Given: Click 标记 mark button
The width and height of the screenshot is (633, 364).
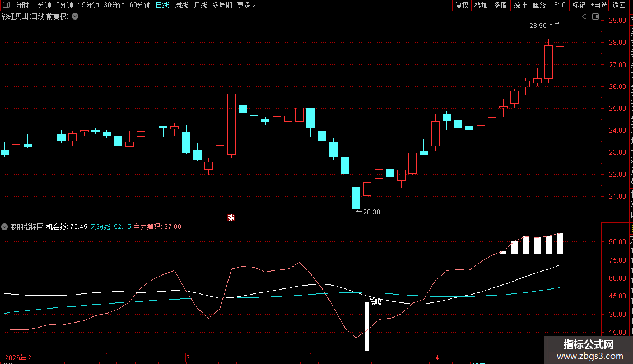Looking at the screenshot, I should pyautogui.click(x=579, y=5).
